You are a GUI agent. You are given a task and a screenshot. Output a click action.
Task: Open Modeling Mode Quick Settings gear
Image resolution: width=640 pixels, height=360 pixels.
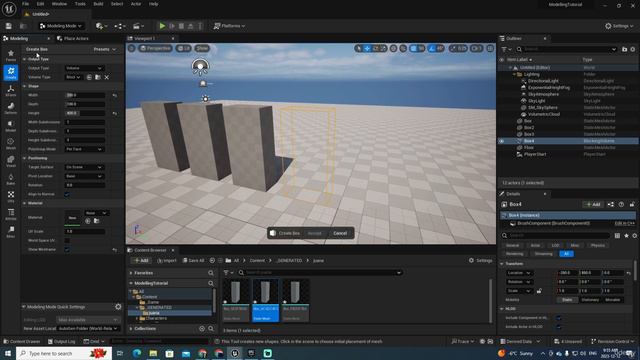pyautogui.click(x=118, y=307)
